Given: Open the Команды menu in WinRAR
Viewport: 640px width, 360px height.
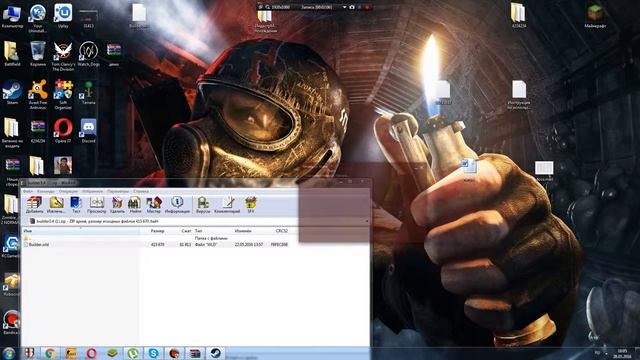Looking at the screenshot, I should (x=46, y=191).
